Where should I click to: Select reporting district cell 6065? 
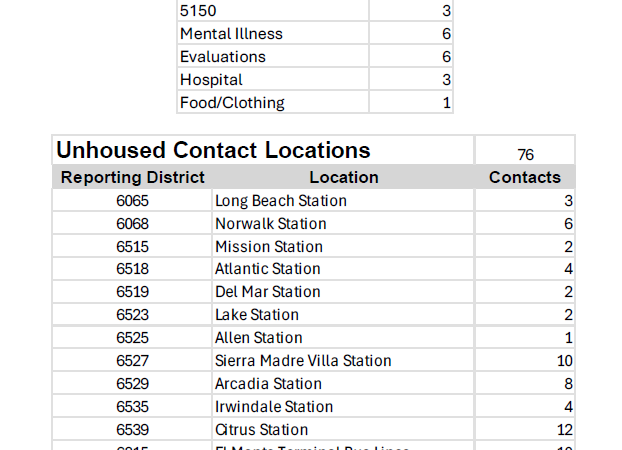click(132, 201)
